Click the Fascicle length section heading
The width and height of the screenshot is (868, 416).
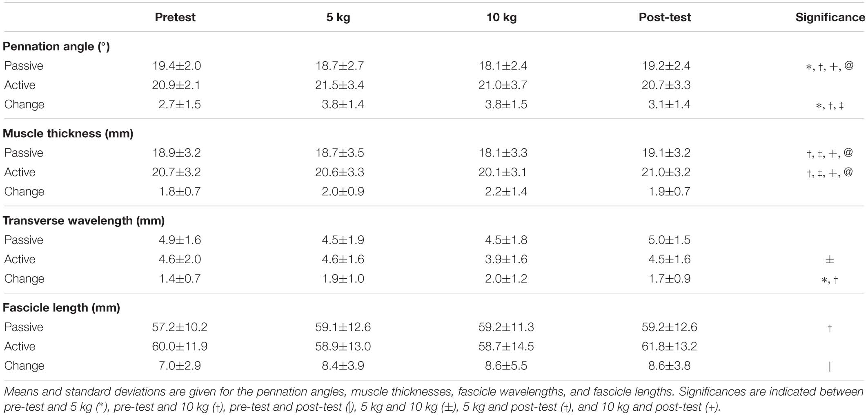point(61,308)
